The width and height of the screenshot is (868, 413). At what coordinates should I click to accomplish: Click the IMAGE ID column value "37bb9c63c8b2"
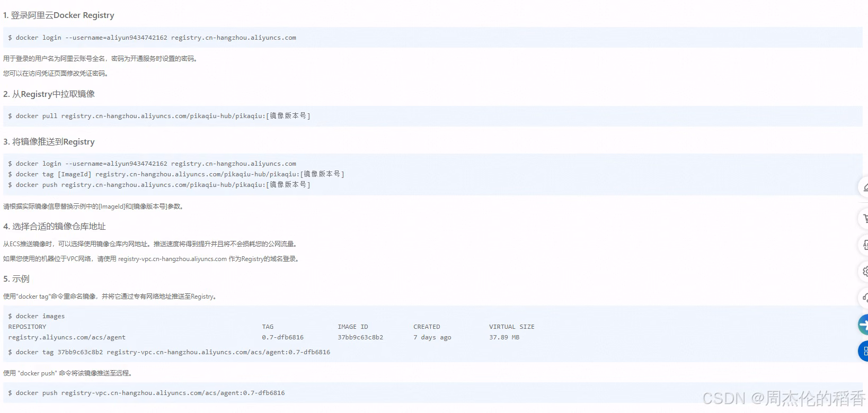pos(360,337)
